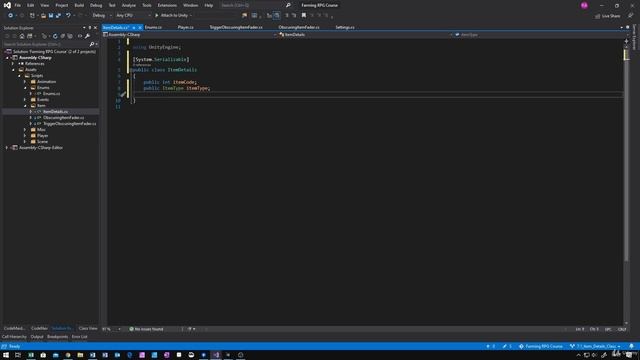Image resolution: width=640 pixels, height=360 pixels.
Task: Open the Output panel tab
Action: [x=37, y=337]
